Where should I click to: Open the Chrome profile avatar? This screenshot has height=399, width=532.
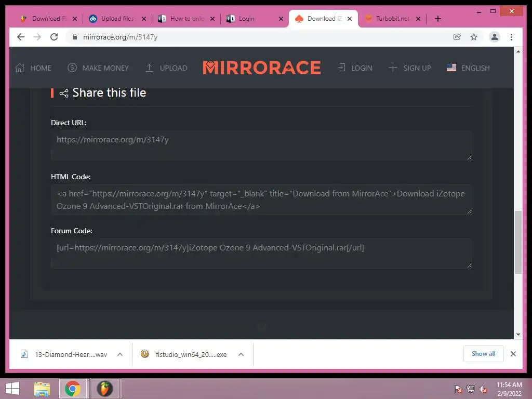[x=495, y=37]
